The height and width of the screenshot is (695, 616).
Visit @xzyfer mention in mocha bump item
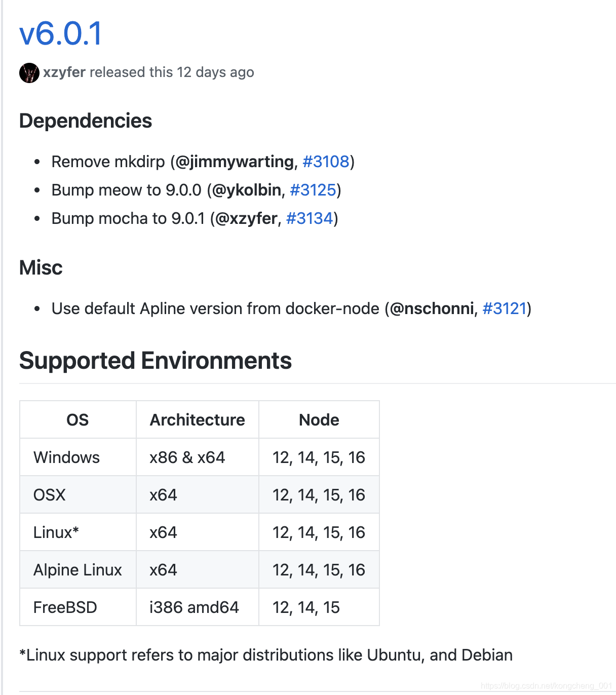(x=247, y=218)
